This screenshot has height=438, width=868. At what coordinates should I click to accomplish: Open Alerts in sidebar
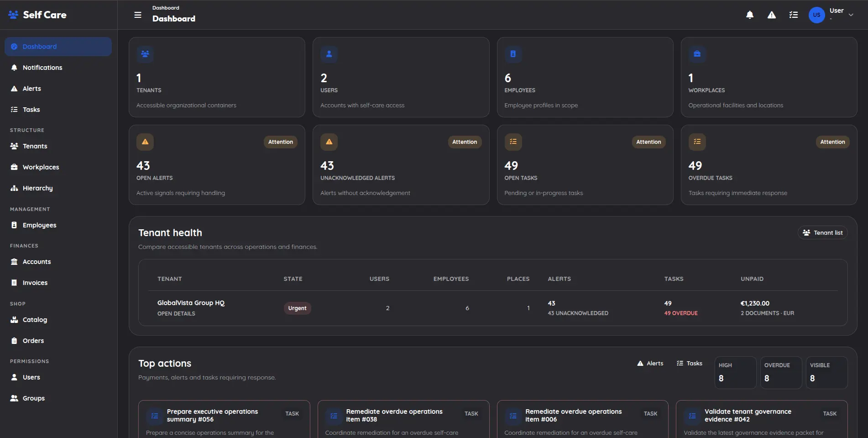point(58,89)
